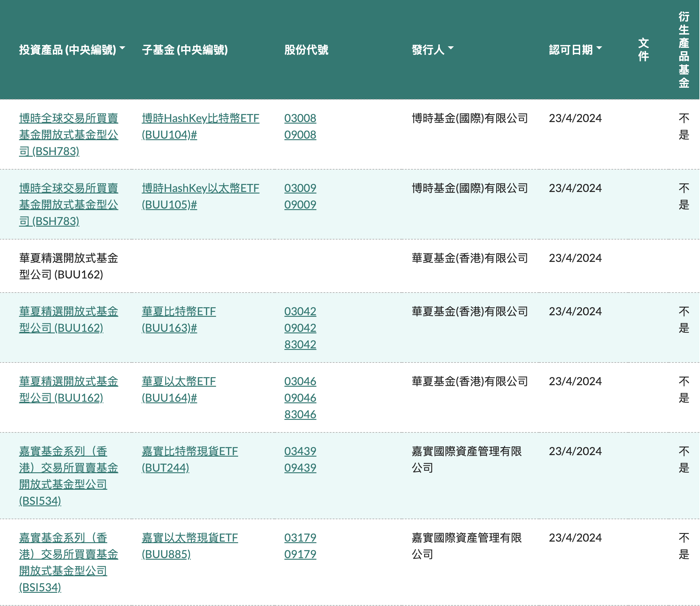Select issuer 博時基金(國際)有限公司 in 03009 row
Viewport: 700px width, 606px height.
click(x=470, y=188)
